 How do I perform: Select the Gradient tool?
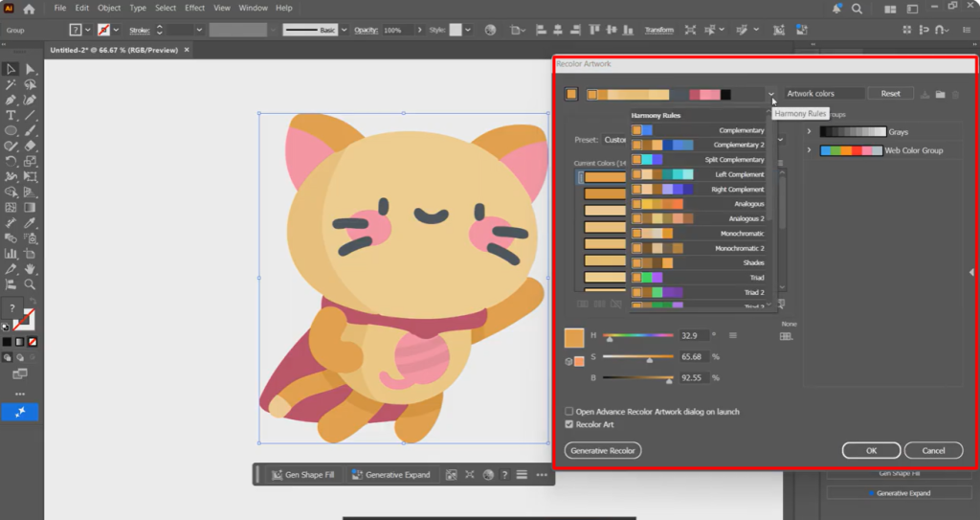[x=30, y=207]
